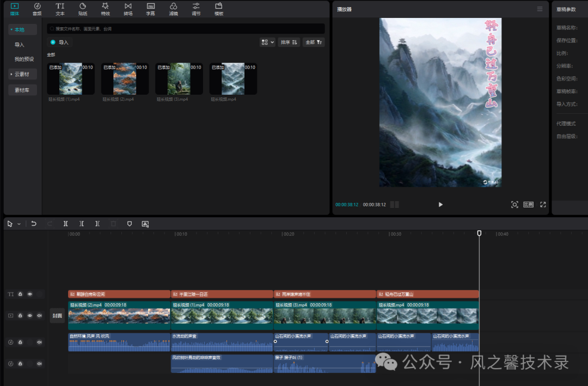The height and width of the screenshot is (386, 588).
Task: Open the grid view mode dropdown
Action: pyautogui.click(x=267, y=42)
